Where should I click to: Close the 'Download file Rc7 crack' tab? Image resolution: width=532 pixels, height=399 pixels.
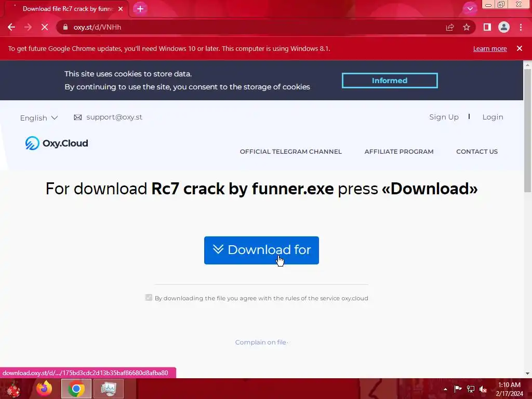pyautogui.click(x=121, y=9)
